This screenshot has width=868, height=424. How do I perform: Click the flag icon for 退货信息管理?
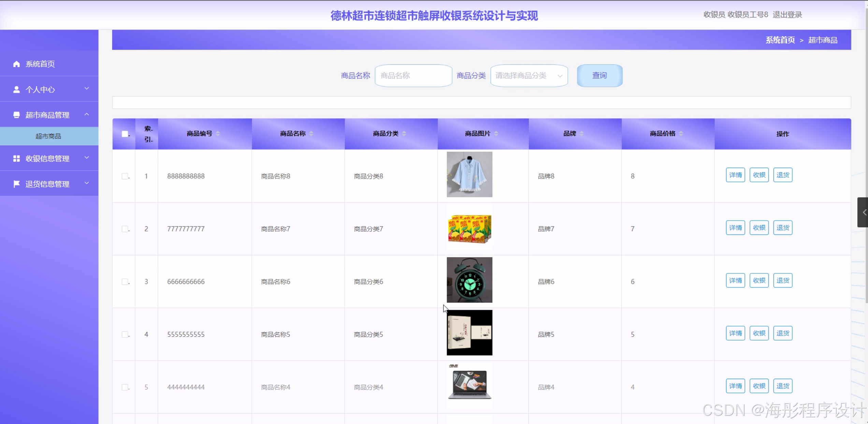[x=16, y=184]
